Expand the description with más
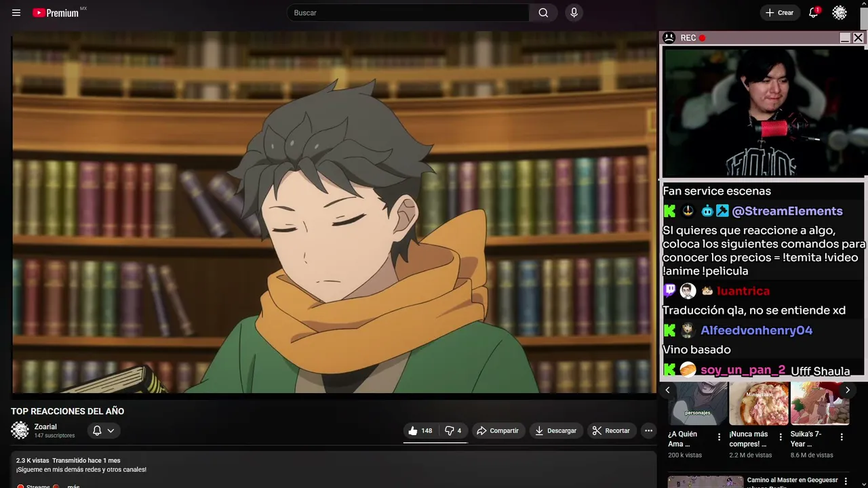Viewport: 868px width, 488px height. 73,485
